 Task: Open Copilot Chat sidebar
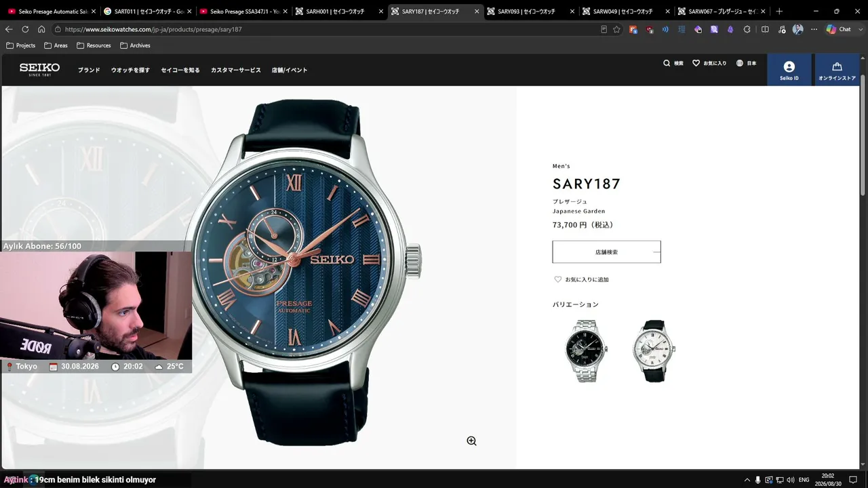[838, 29]
